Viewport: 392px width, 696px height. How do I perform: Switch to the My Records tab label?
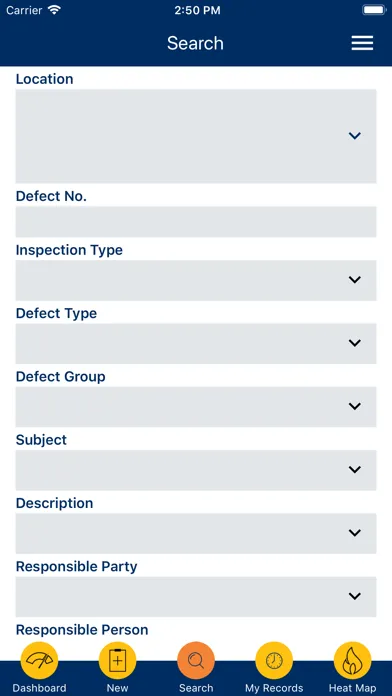274,688
